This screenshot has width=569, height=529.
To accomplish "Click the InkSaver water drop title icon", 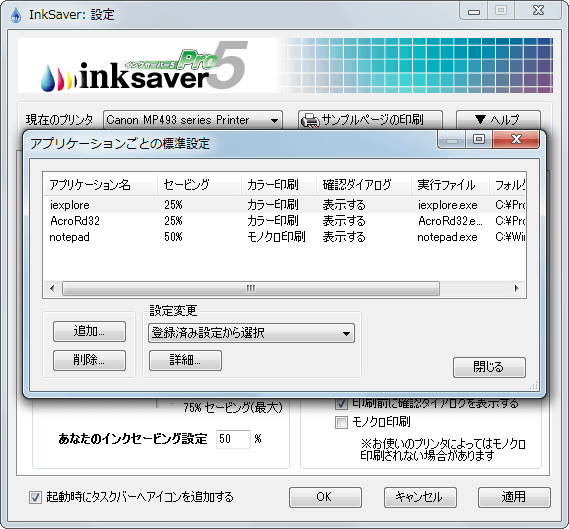I will point(16,15).
